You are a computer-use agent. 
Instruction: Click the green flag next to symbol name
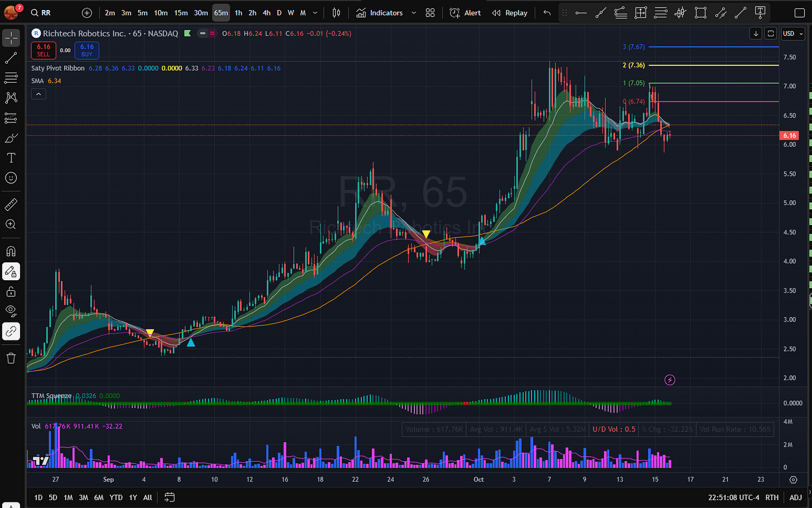(187, 33)
